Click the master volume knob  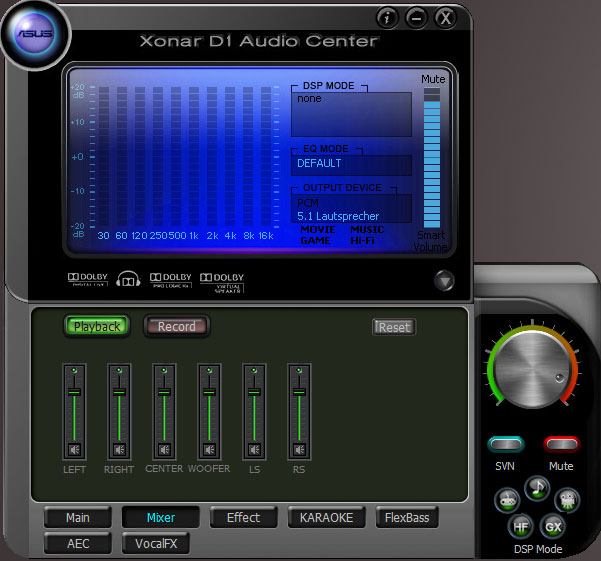click(532, 369)
